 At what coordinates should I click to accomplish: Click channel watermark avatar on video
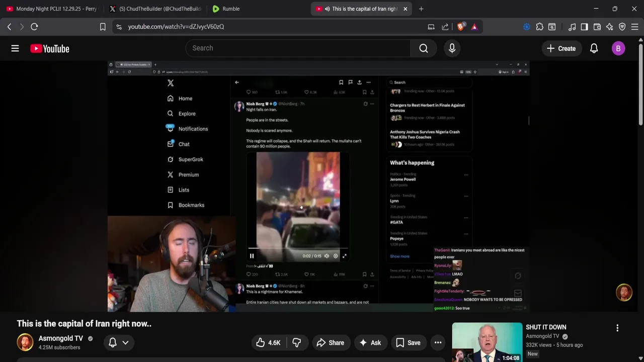coord(624,293)
